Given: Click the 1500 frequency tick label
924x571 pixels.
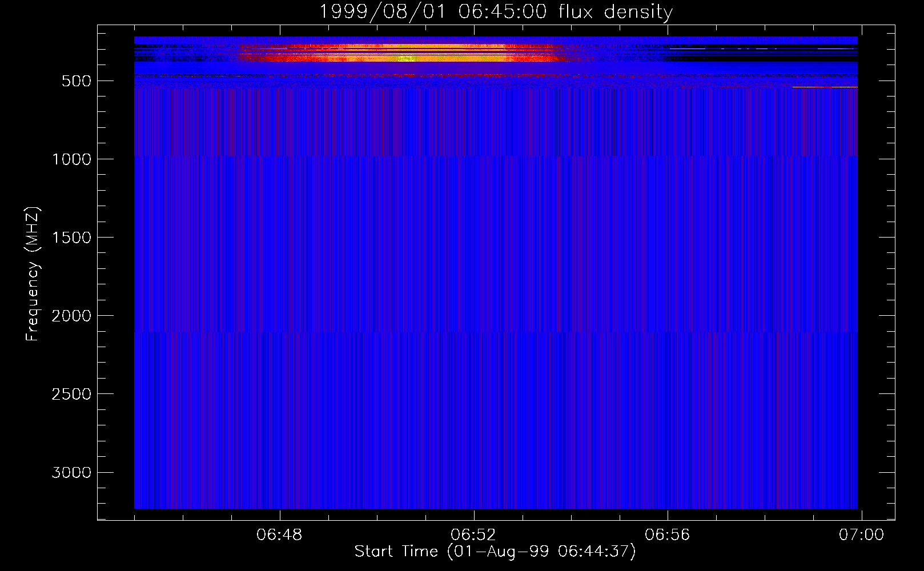Looking at the screenshot, I should click(x=71, y=238).
